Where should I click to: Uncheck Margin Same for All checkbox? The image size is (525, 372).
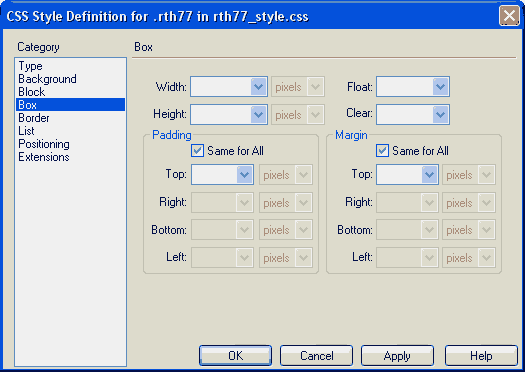382,151
